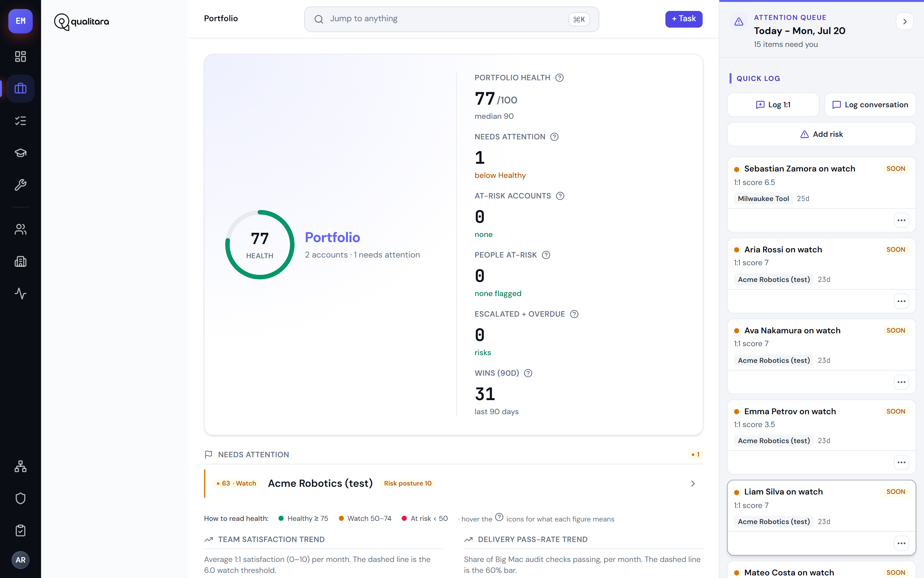Viewport: 924px width, 578px height.
Task: Click Aria Rossi on watch title
Action: pyautogui.click(x=783, y=250)
